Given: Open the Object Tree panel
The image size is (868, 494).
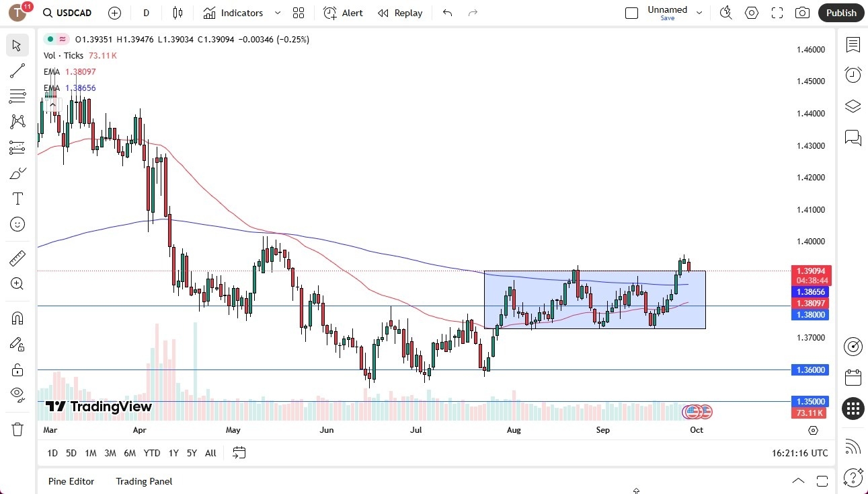Looking at the screenshot, I should point(852,106).
